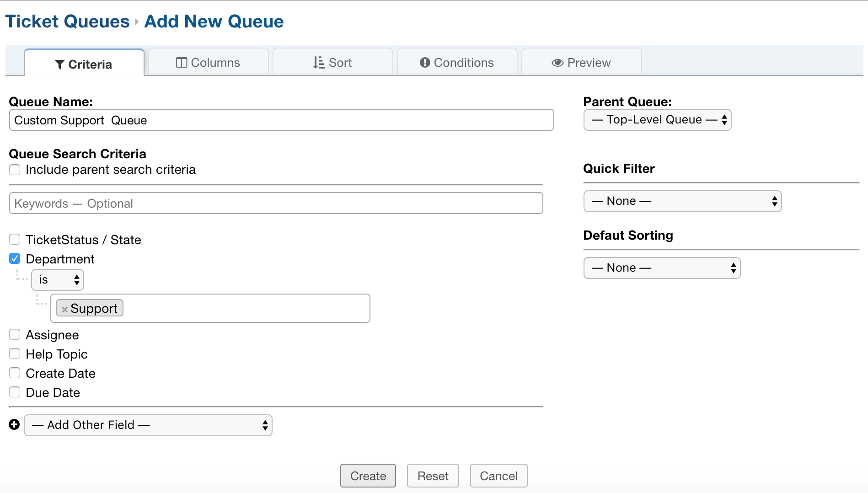
Task: Check the Help Topic checkbox
Action: [x=15, y=354]
